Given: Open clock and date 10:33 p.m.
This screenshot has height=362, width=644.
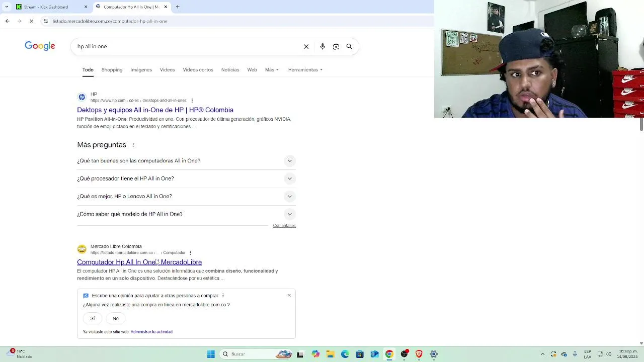Looking at the screenshot, I should 628,354.
